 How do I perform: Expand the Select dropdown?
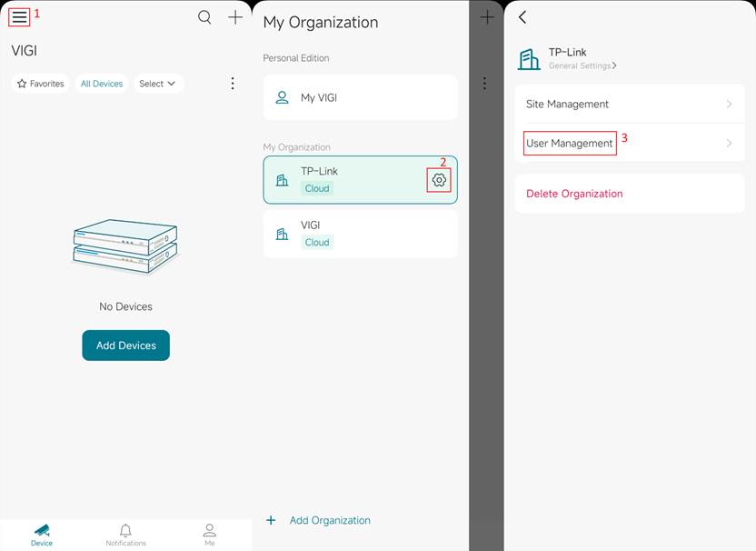[x=158, y=84]
